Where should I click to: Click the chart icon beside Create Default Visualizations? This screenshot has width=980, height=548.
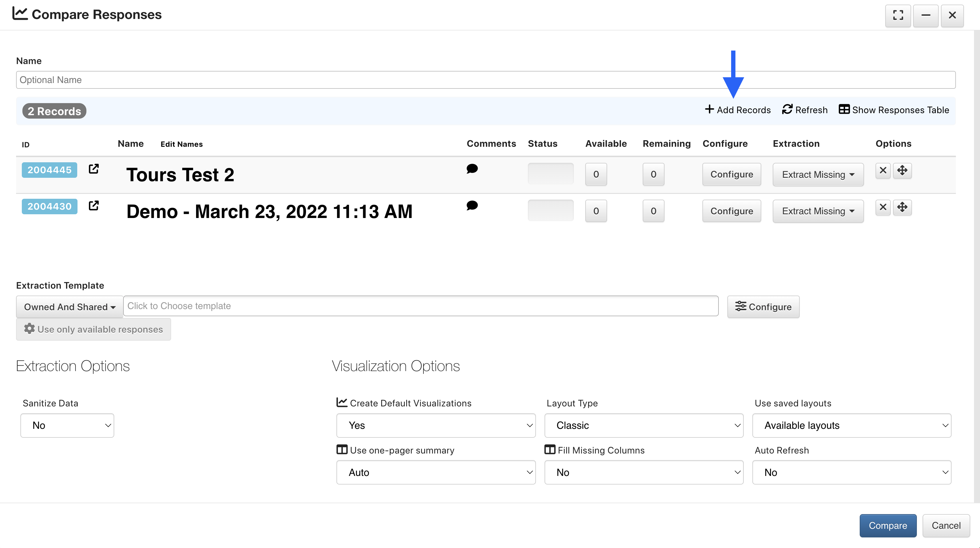pos(342,402)
